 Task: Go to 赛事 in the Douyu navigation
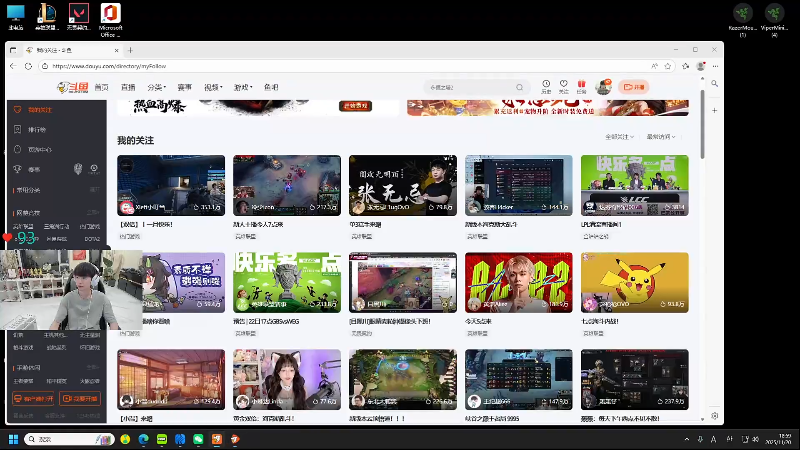(x=184, y=87)
